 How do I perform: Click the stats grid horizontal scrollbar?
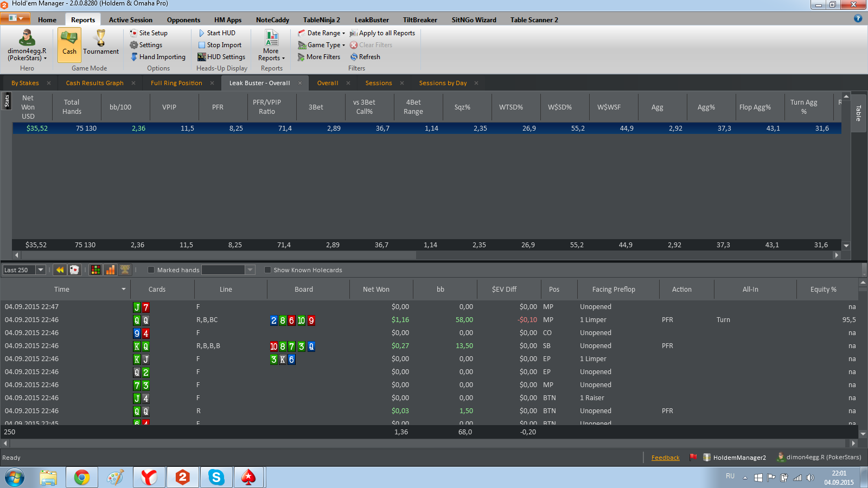point(218,255)
